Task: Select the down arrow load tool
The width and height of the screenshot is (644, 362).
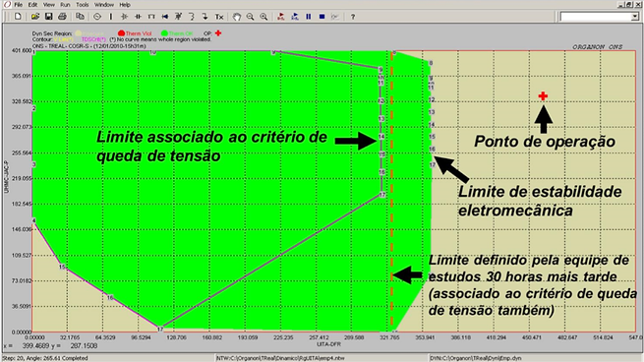Action: click(205, 17)
